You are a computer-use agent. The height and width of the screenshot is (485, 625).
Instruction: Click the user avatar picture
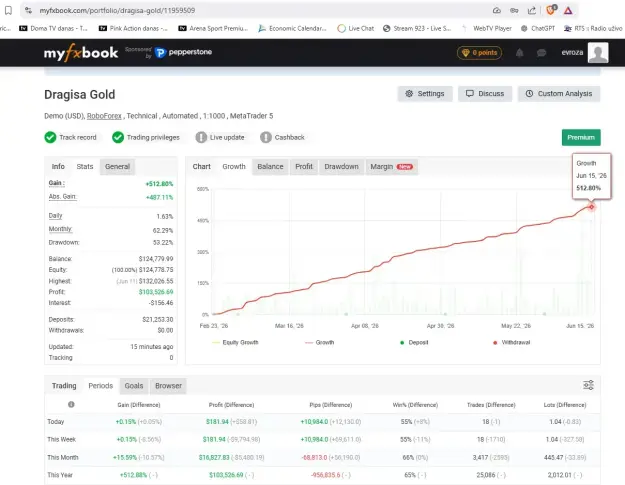(x=598, y=53)
